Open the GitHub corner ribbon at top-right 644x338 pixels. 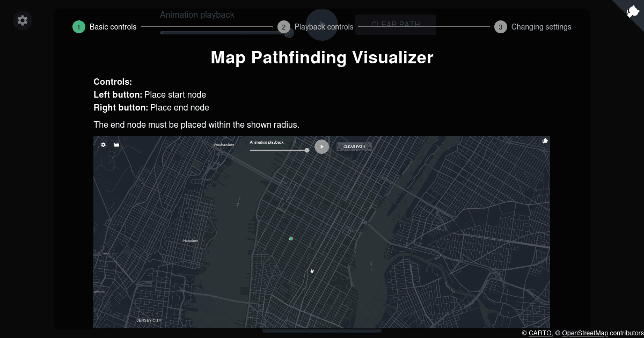tap(632, 12)
